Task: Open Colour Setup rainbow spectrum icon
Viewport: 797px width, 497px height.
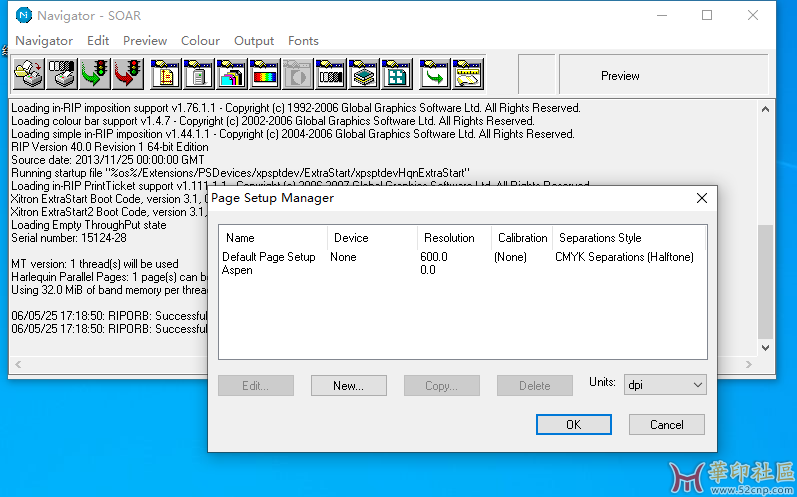Action: (264, 74)
